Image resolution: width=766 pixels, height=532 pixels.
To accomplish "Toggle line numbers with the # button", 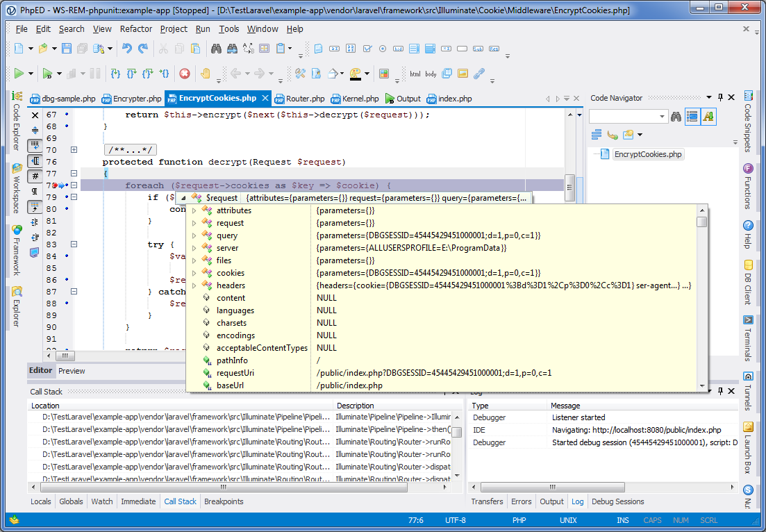I will point(35,176).
